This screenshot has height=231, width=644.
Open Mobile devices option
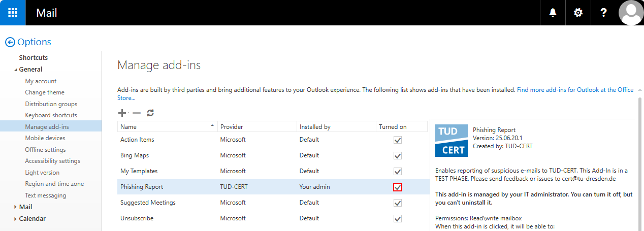click(x=45, y=138)
